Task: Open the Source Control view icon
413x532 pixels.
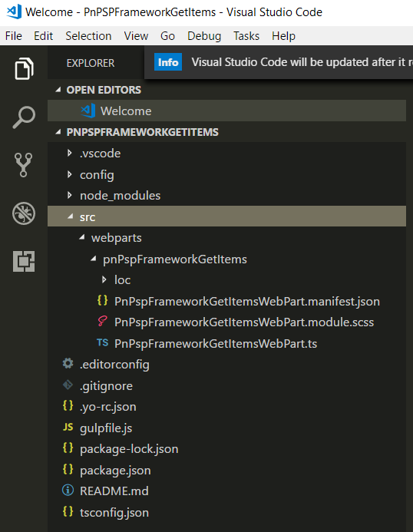Action: point(24,165)
